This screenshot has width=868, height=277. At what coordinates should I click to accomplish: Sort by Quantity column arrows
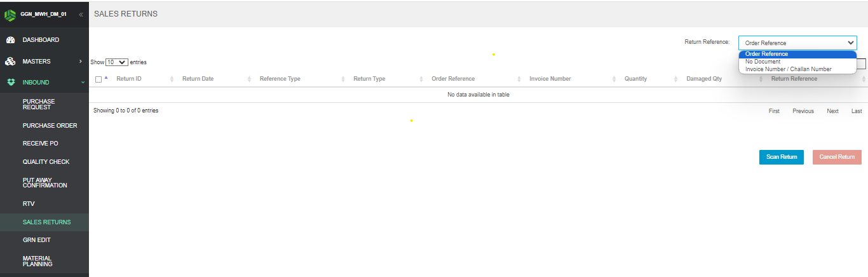click(x=676, y=79)
